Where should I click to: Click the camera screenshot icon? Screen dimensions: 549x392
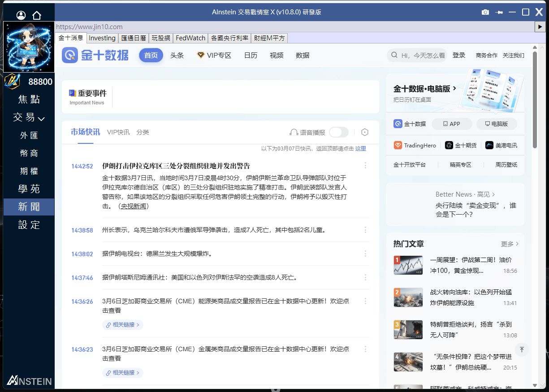click(485, 12)
